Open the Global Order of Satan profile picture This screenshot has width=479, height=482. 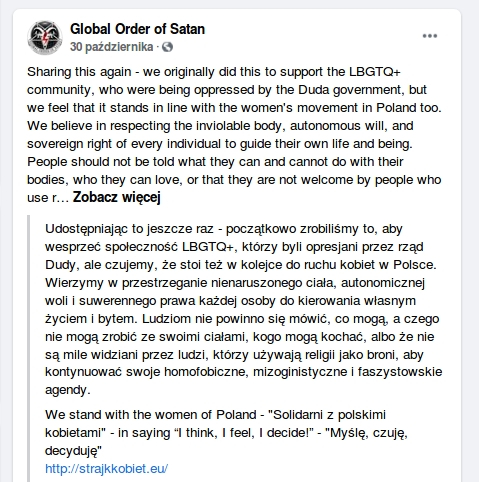click(45, 37)
